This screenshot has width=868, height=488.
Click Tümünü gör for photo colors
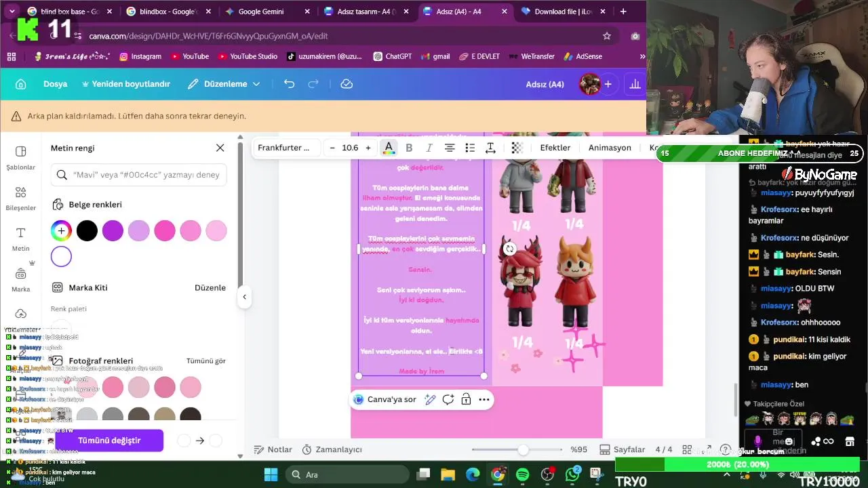click(206, 361)
